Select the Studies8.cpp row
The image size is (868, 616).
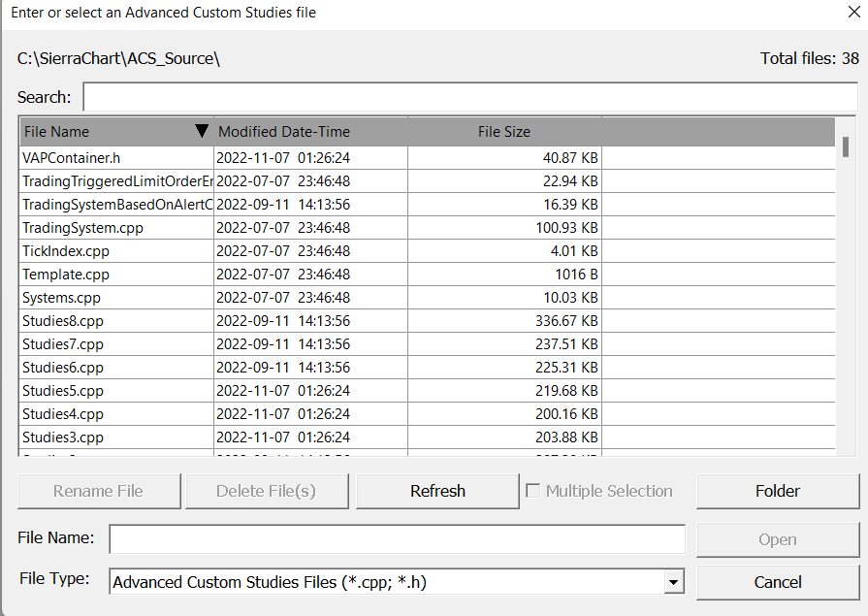(63, 321)
